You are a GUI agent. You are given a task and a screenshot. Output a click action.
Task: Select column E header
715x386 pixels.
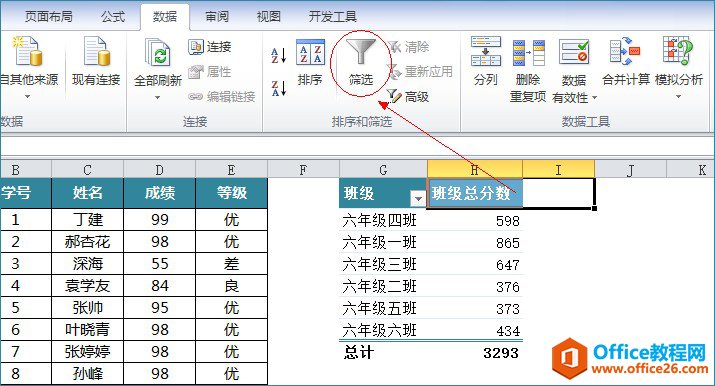tap(232, 170)
